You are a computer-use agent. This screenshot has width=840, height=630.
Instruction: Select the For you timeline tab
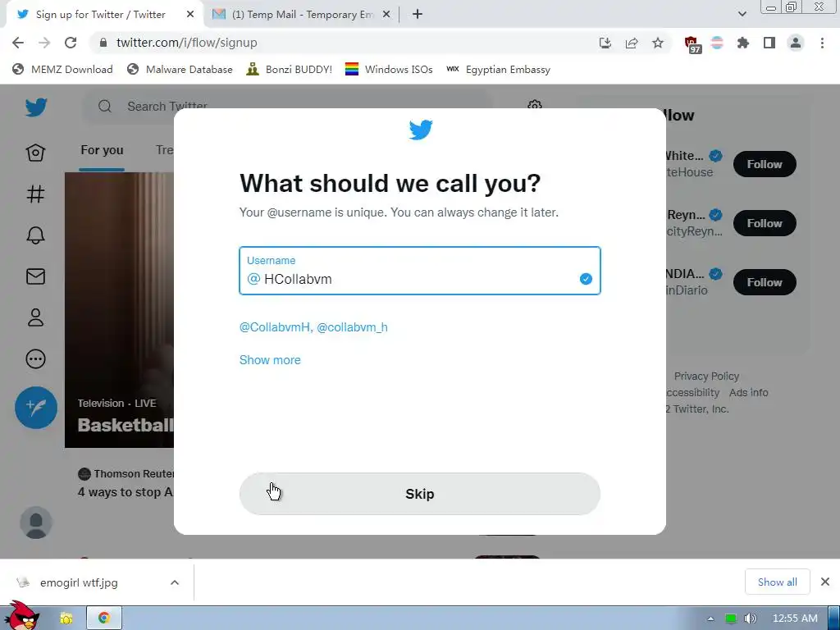[x=102, y=150]
